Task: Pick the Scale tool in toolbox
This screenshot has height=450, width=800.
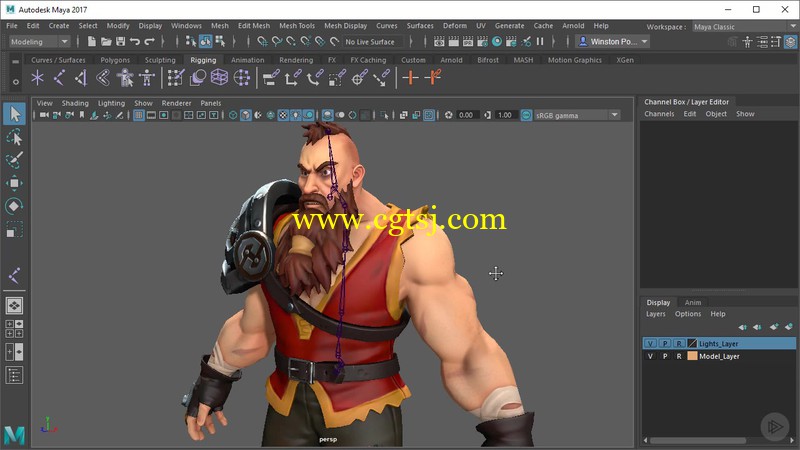Action: pos(14,229)
